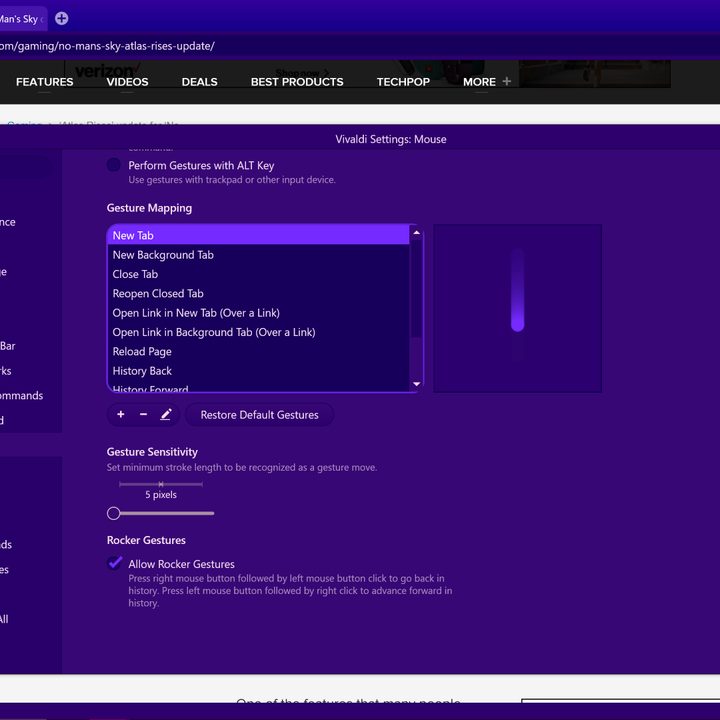This screenshot has height=720, width=720.
Task: Select History Forward gesture
Action: tap(258, 387)
